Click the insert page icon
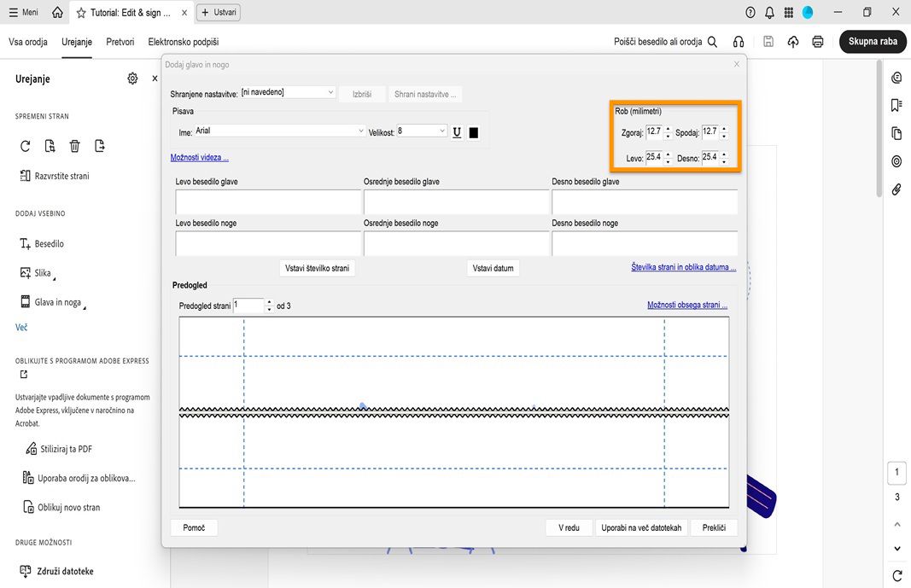Viewport: 911px width, 588px height. [50, 146]
